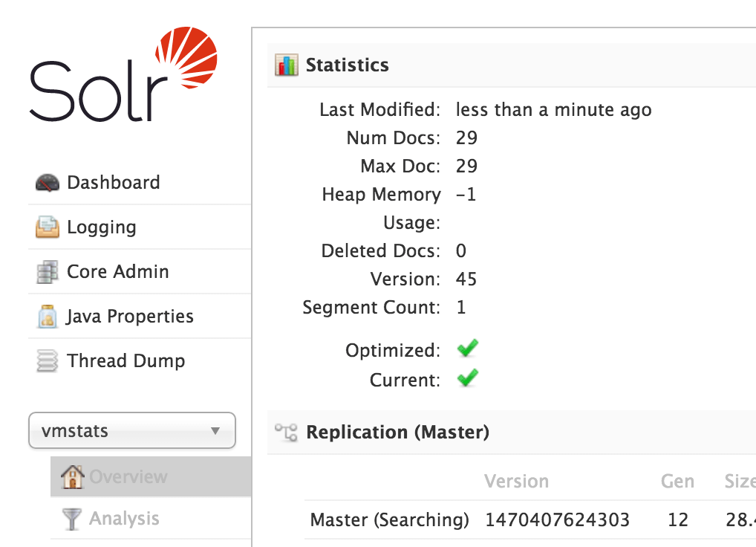
Task: Collapse the Replication (Master) section header
Action: (512, 433)
